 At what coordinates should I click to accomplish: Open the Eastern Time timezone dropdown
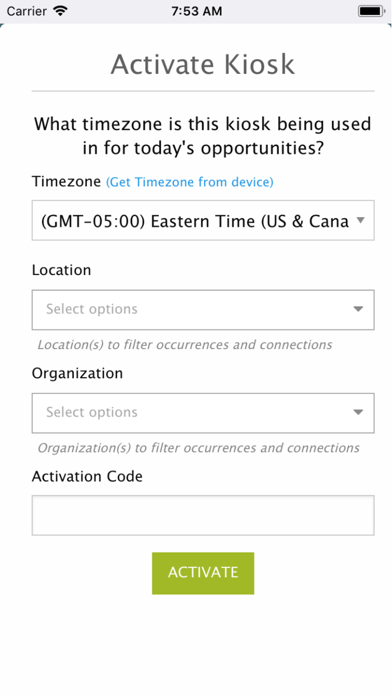203,221
